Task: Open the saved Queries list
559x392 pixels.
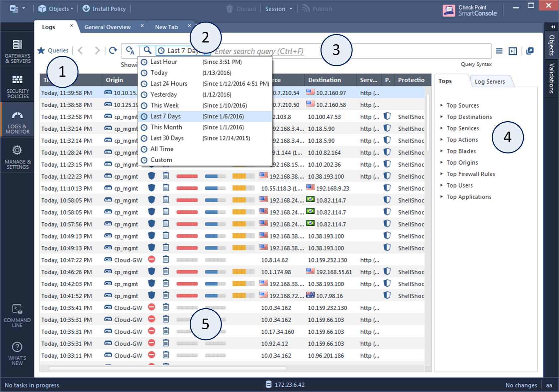Action: pos(53,50)
